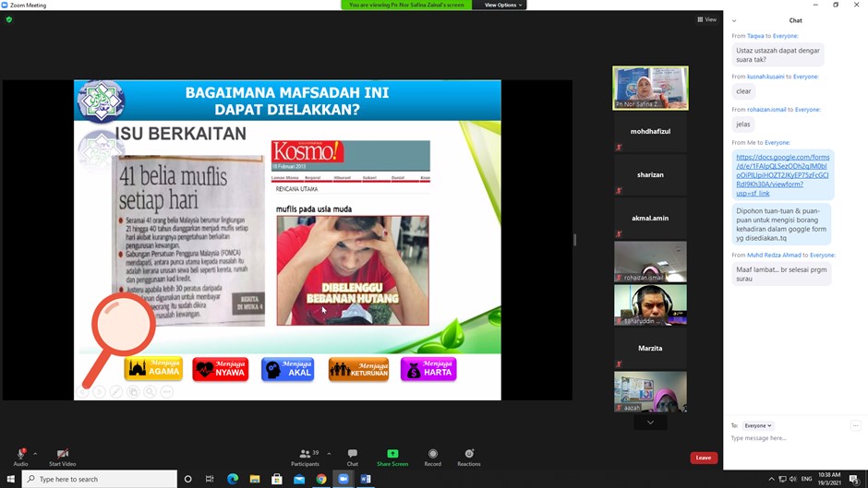Viewport: 868px width, 488px height.
Task: Open Microsoft Store from taskbar
Action: pyautogui.click(x=277, y=479)
